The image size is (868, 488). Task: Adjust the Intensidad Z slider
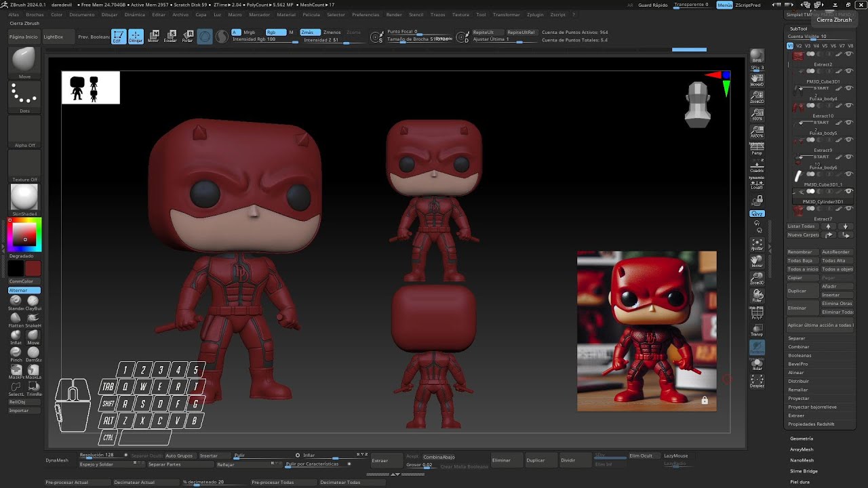click(x=334, y=40)
